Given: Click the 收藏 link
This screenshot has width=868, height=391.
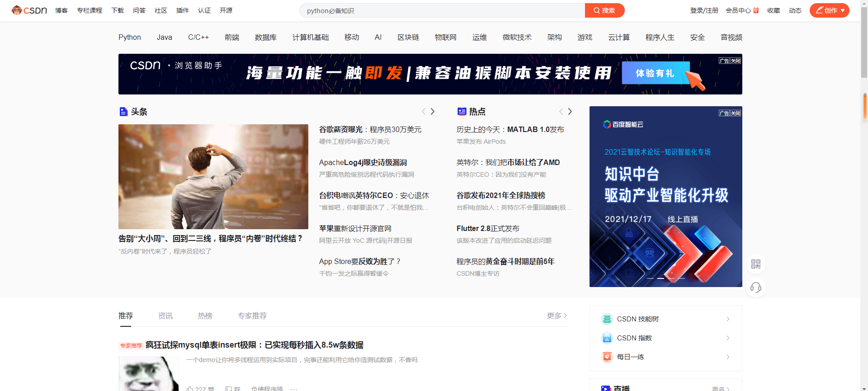Looking at the screenshot, I should pyautogui.click(x=774, y=10).
